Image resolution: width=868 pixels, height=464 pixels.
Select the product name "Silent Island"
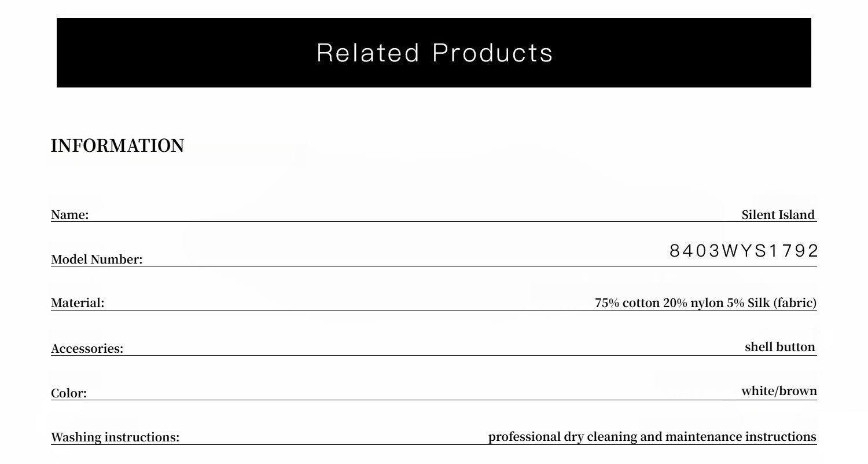click(778, 215)
